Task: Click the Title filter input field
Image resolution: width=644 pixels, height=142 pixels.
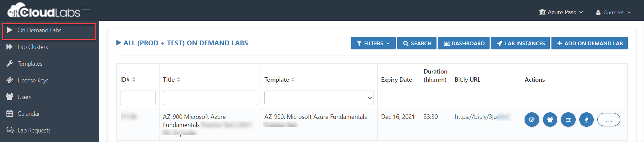Action: (x=210, y=98)
